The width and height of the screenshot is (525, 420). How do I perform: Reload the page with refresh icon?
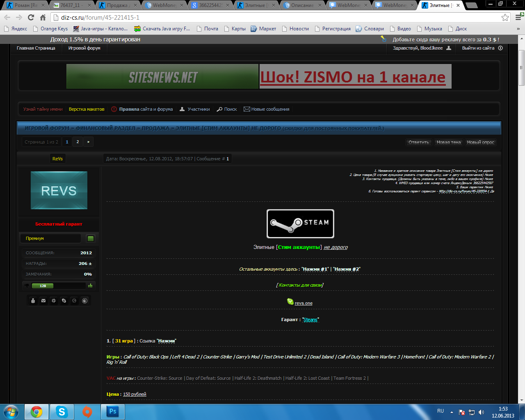point(31,18)
